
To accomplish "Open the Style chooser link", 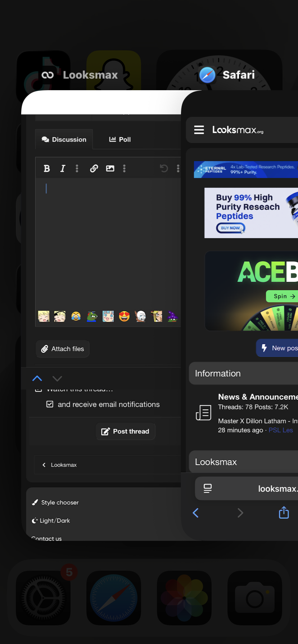I will [x=55, y=502].
